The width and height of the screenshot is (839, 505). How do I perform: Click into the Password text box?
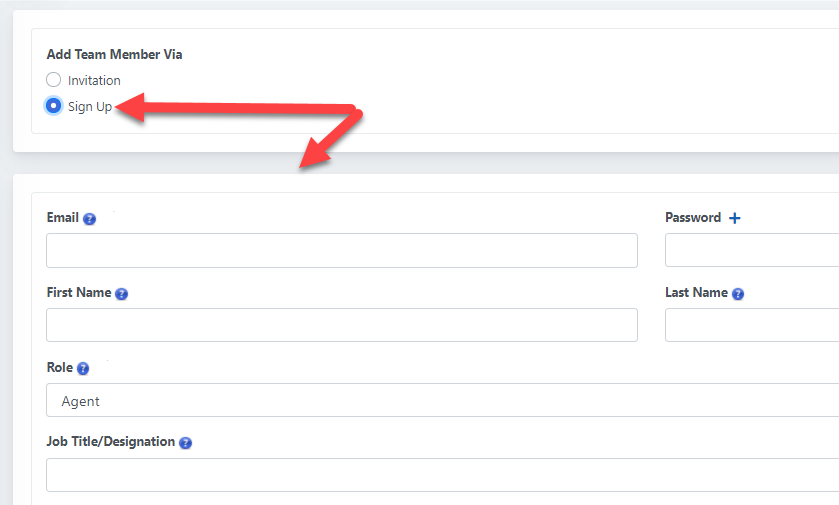pos(752,251)
